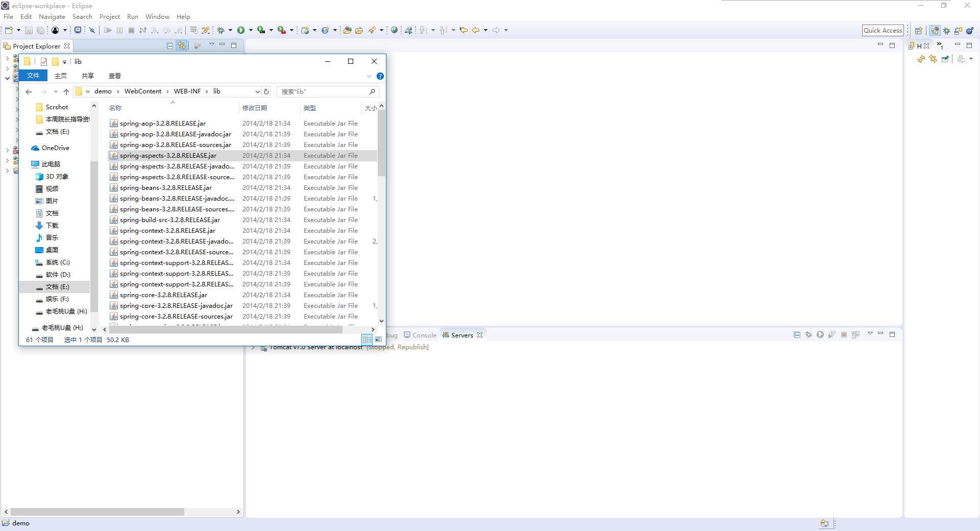980x531 pixels.
Task: Click the Refresh icon in History view
Action: (x=921, y=59)
